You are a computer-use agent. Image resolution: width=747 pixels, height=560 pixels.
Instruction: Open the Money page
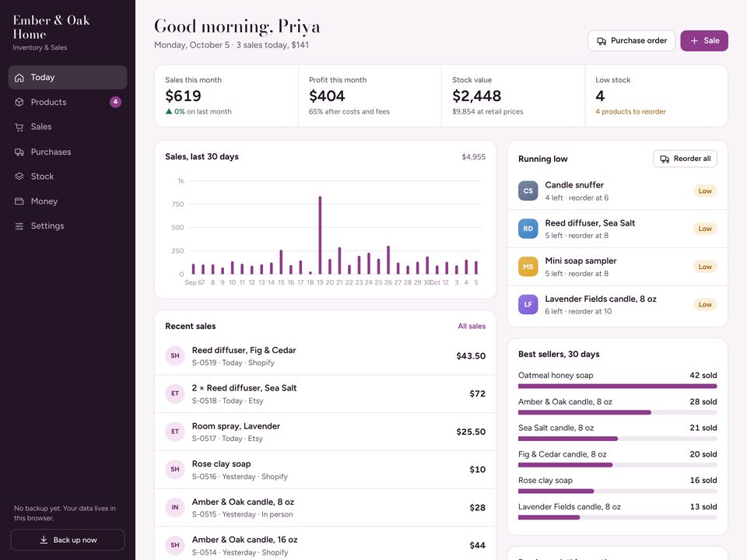[68, 201]
